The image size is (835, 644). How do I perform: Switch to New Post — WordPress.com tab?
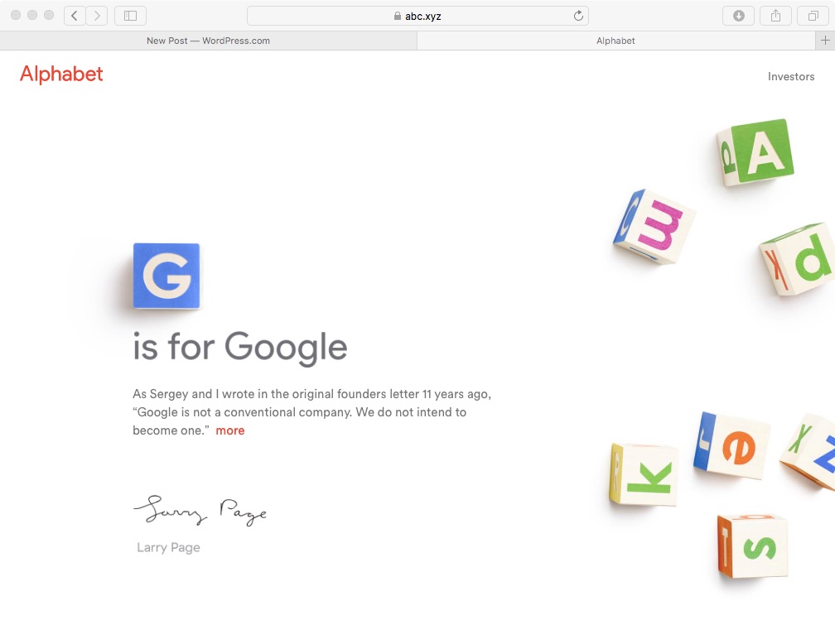(208, 41)
